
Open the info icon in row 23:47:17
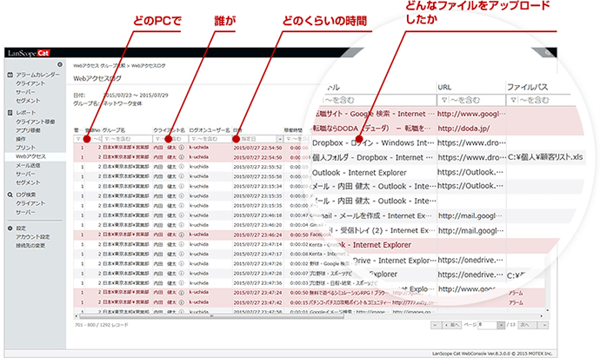[x=182, y=254]
